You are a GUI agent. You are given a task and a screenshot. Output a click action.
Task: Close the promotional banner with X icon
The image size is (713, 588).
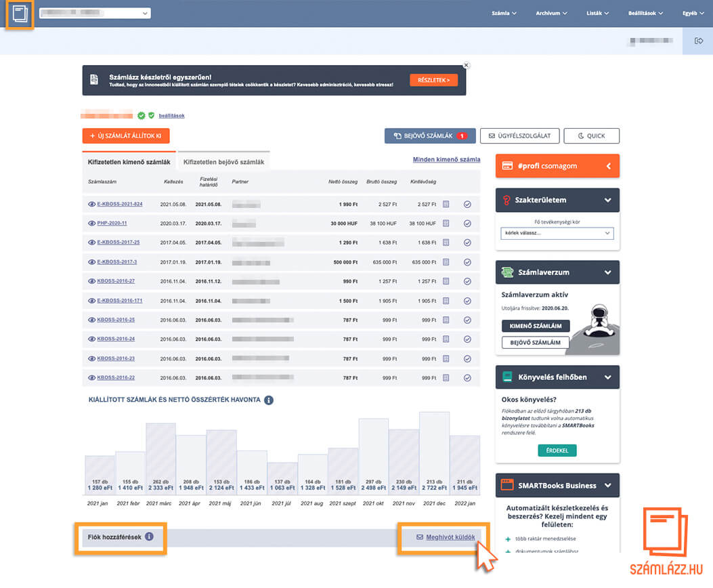[x=466, y=66]
